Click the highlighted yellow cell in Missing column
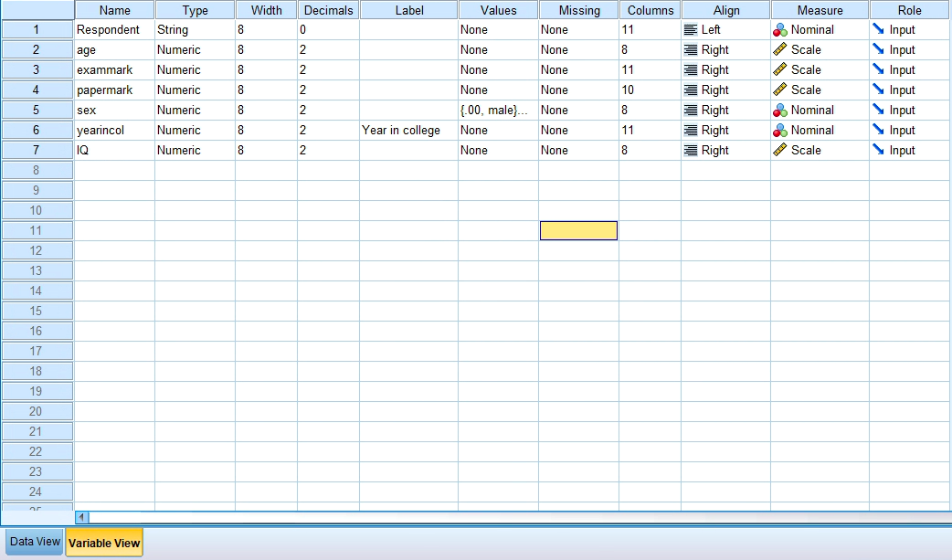 click(x=578, y=231)
